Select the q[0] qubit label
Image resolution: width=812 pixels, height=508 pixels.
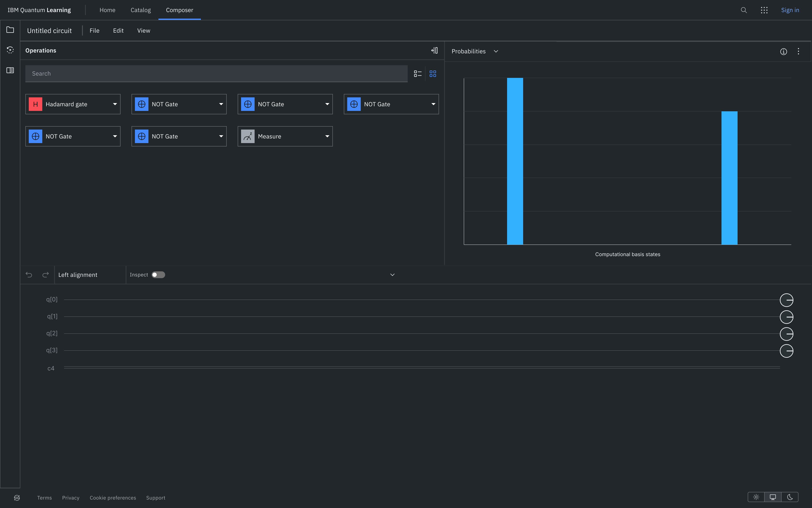[52, 299]
